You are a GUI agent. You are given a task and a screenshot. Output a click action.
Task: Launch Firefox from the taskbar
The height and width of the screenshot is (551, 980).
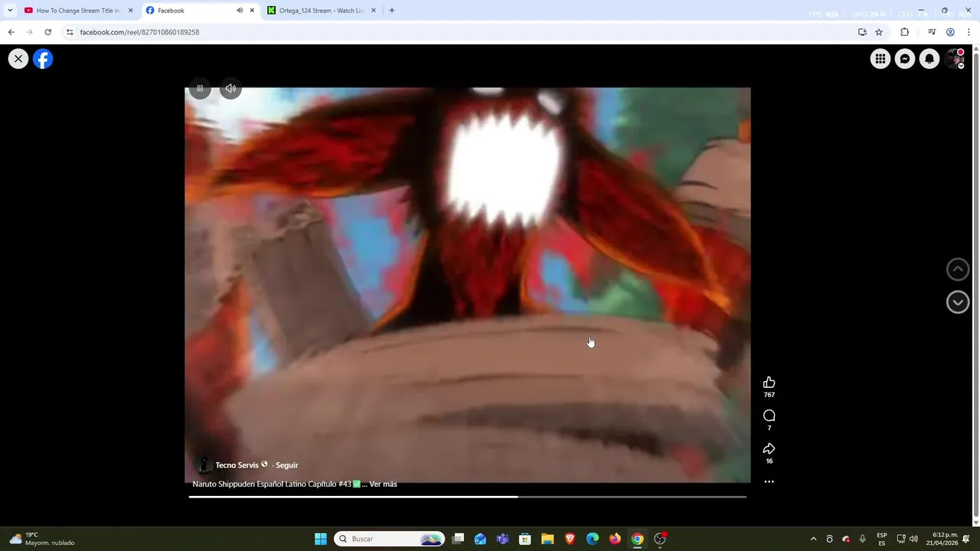click(615, 539)
